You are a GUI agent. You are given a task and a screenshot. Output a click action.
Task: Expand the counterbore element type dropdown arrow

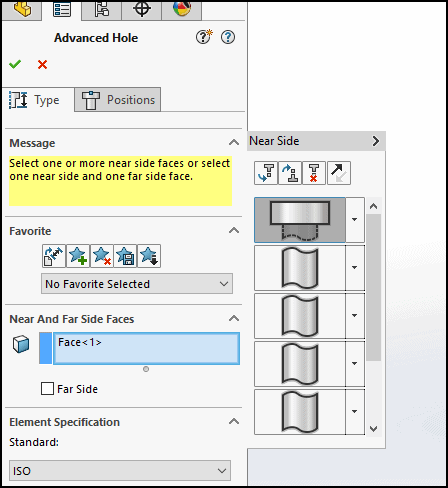click(x=355, y=220)
